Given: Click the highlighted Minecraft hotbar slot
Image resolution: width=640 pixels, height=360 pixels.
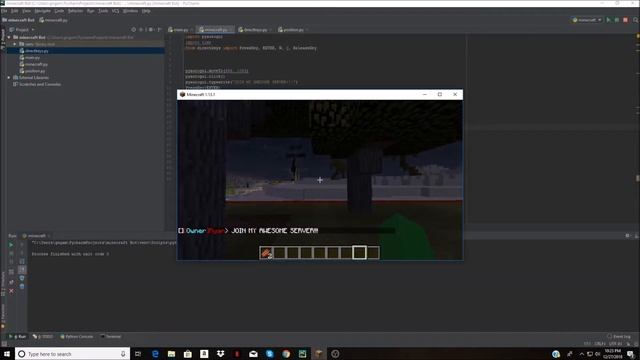Looking at the screenshot, I should click(359, 253).
